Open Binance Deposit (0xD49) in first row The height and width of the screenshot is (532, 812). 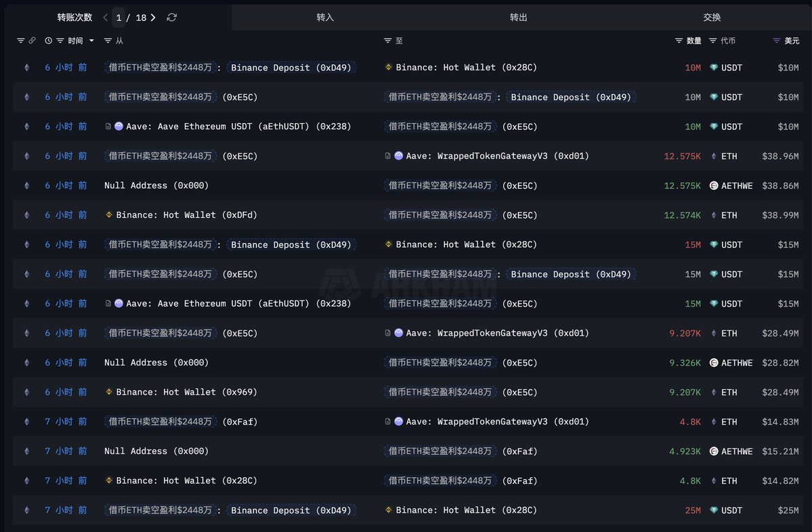coord(292,68)
